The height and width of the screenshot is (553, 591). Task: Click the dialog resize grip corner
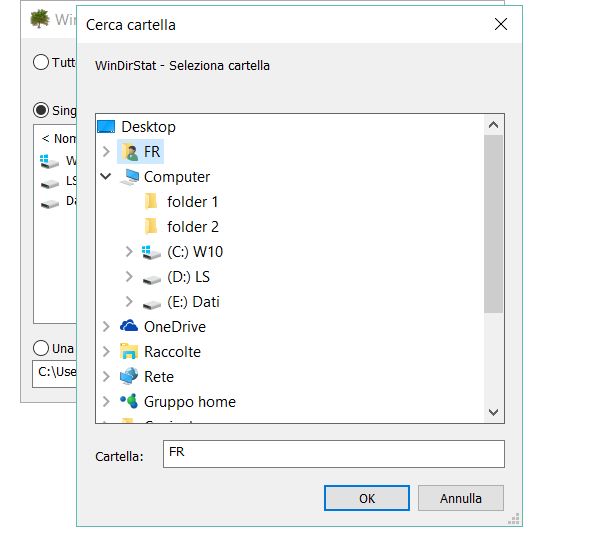[x=514, y=519]
